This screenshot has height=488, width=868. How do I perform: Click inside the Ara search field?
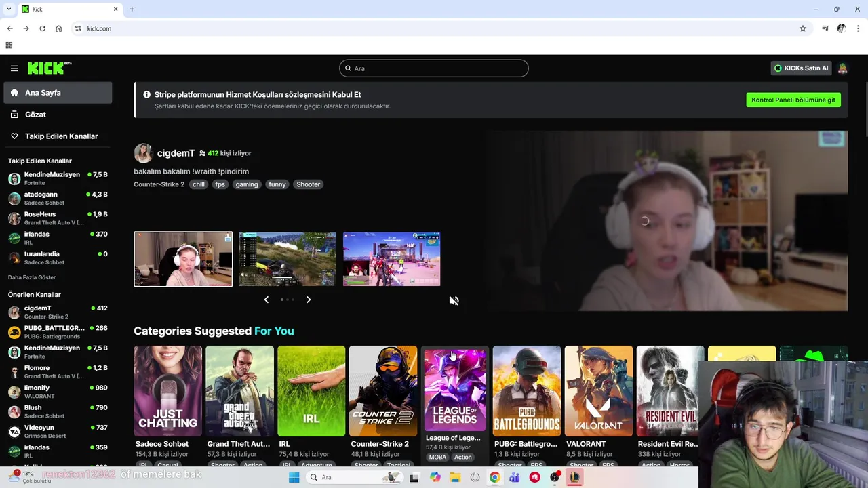coord(434,68)
